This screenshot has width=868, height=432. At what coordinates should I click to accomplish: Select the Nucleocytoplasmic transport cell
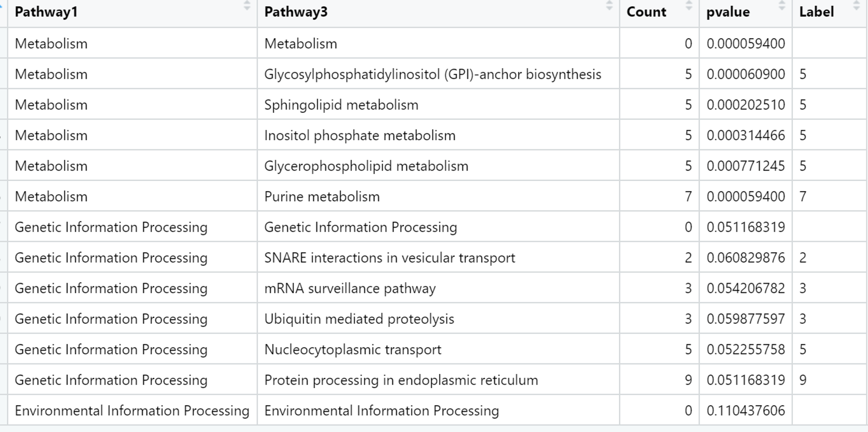(438, 349)
